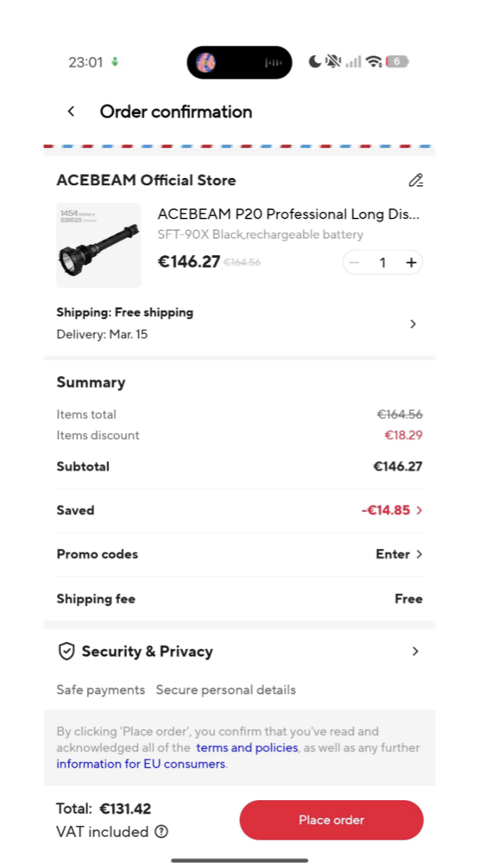The width and height of the screenshot is (493, 868).
Task: Tap the quantity field showing 1
Action: 382,263
